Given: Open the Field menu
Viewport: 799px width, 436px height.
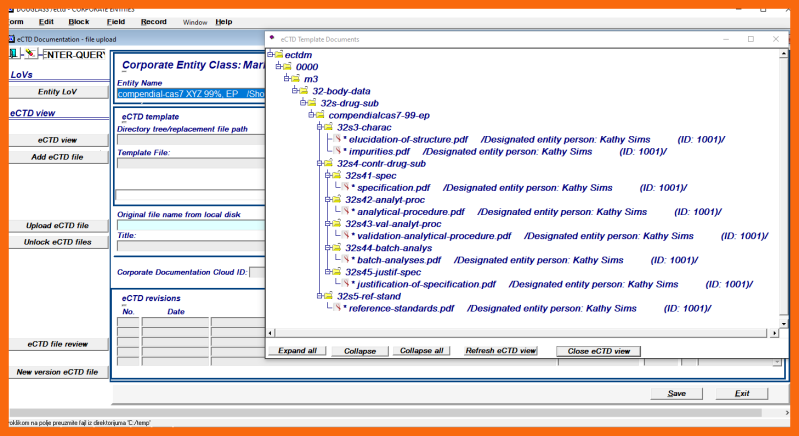Looking at the screenshot, I should (116, 22).
